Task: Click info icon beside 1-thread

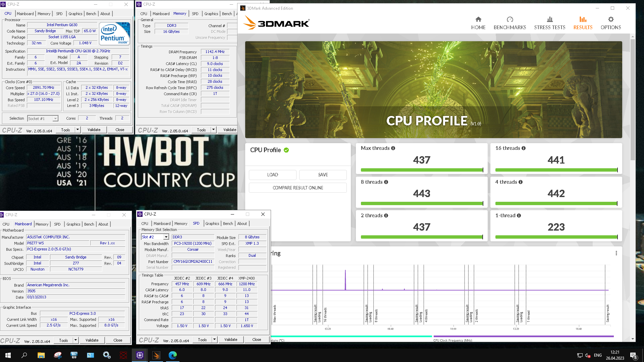Action: pyautogui.click(x=519, y=216)
